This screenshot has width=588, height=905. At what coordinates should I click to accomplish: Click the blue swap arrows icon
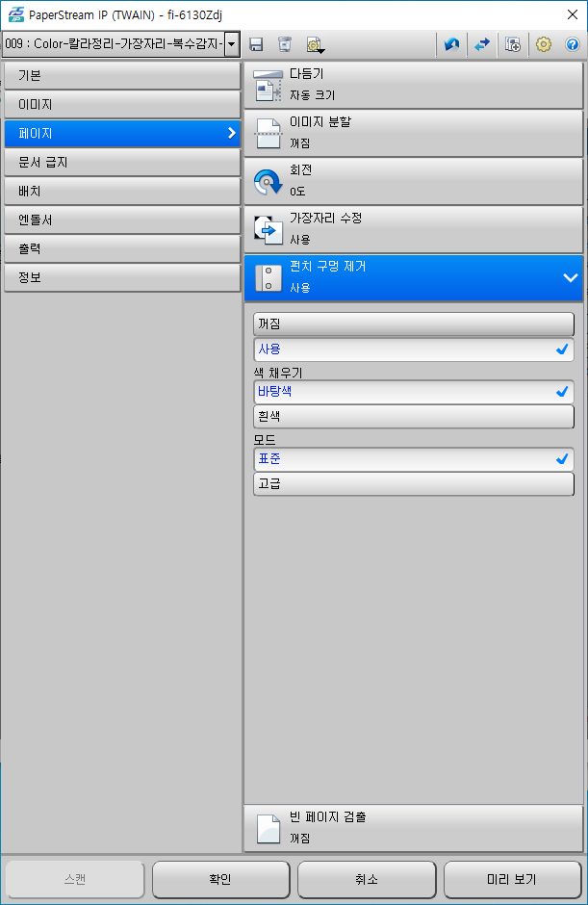coord(482,44)
